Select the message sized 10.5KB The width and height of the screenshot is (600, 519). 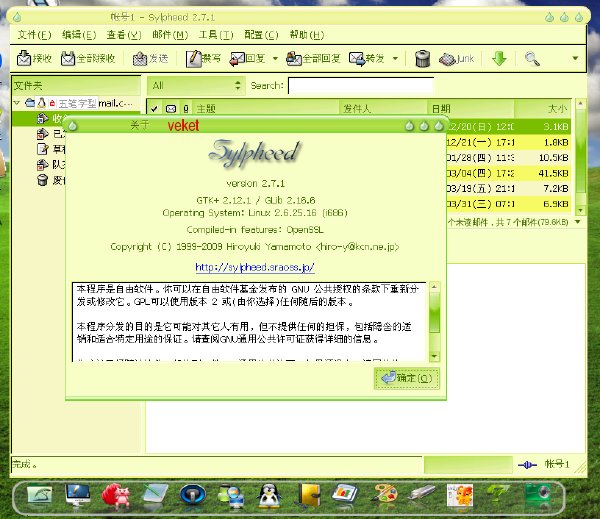[509, 158]
